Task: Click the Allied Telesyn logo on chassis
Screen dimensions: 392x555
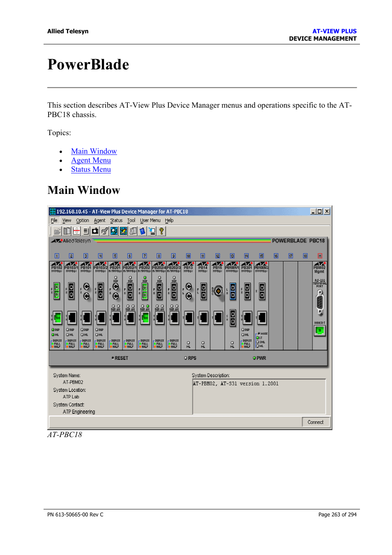Action: (71, 241)
